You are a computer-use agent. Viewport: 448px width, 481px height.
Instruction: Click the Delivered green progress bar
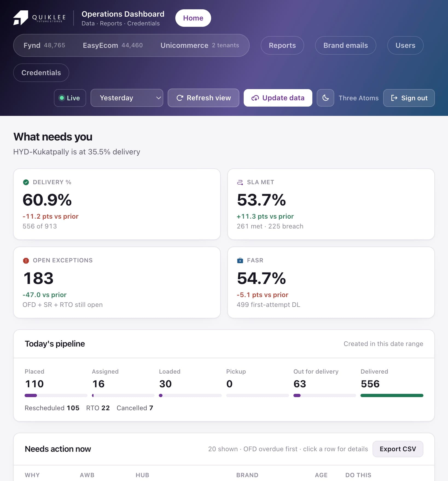pos(392,395)
